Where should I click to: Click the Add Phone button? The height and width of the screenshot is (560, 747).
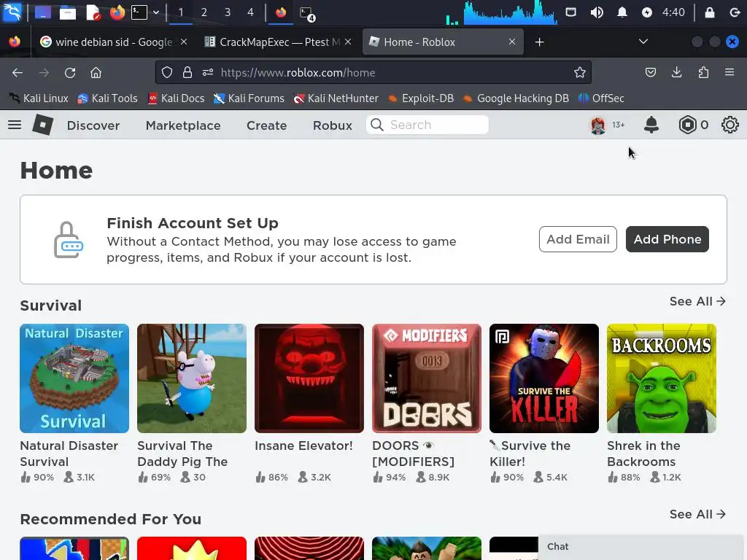point(667,239)
